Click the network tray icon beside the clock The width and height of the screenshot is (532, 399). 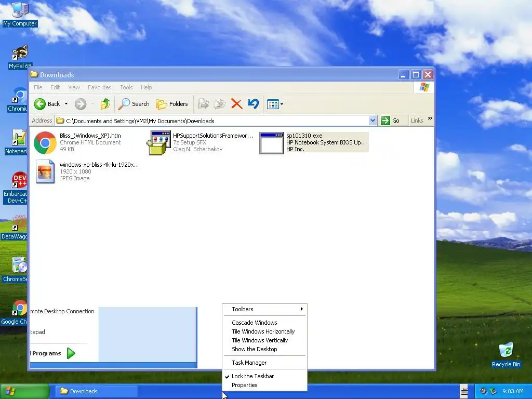(x=494, y=391)
